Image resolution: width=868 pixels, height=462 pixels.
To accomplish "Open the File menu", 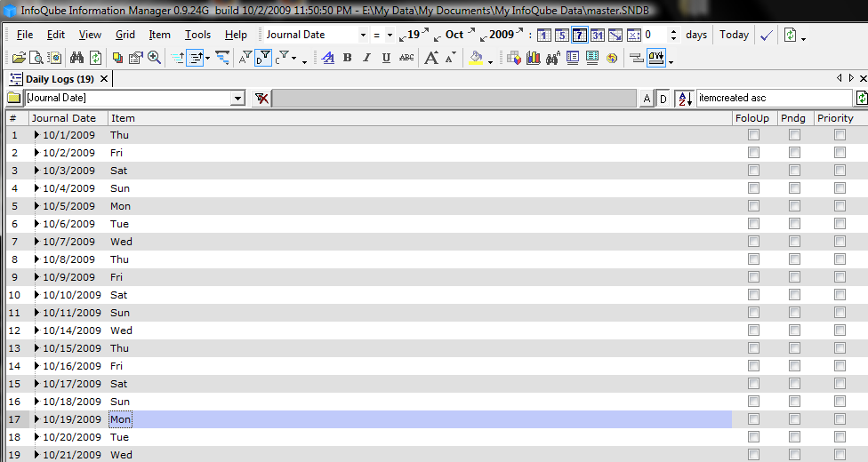I will pos(24,35).
